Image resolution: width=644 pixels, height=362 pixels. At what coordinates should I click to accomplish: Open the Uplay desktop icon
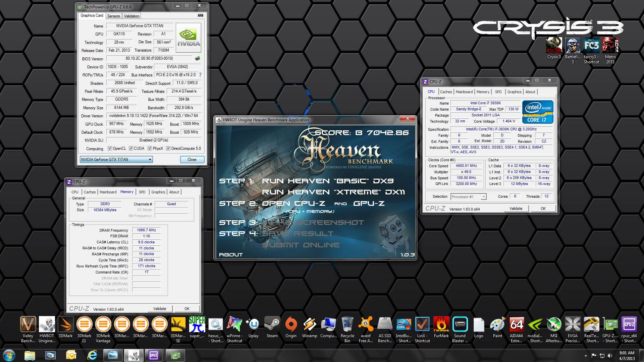(x=253, y=327)
